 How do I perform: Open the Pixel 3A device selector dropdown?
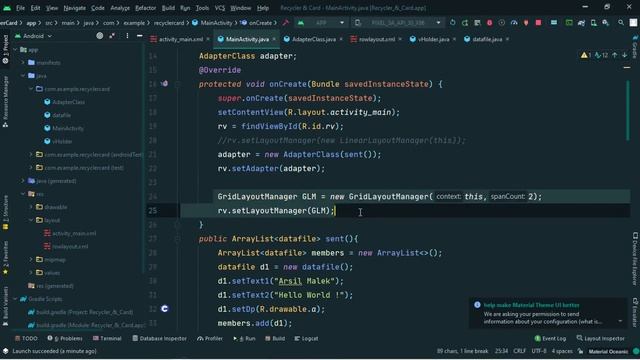398,23
